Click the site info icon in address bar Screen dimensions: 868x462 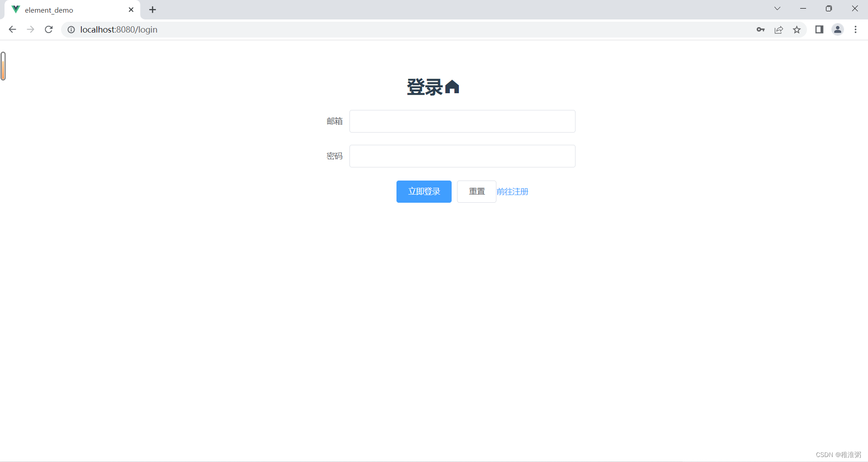(x=71, y=29)
